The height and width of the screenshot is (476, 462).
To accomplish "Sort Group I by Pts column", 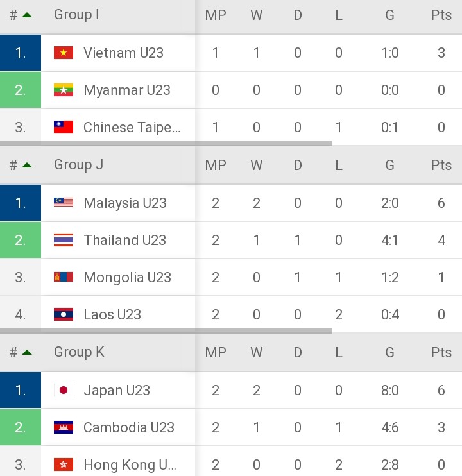I will pos(441,15).
